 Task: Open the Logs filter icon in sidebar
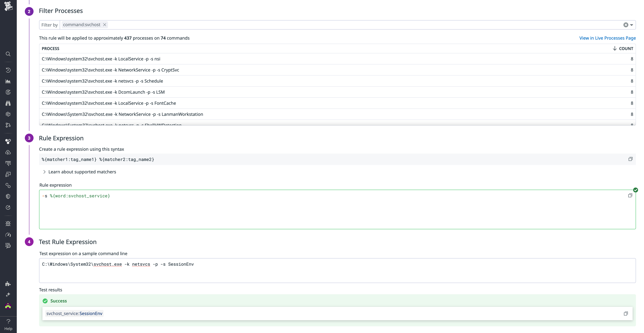tap(8, 163)
